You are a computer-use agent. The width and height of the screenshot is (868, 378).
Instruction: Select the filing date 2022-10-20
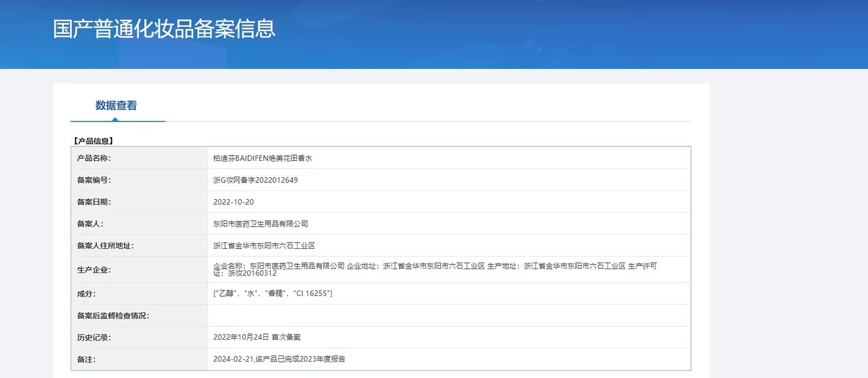click(x=233, y=202)
